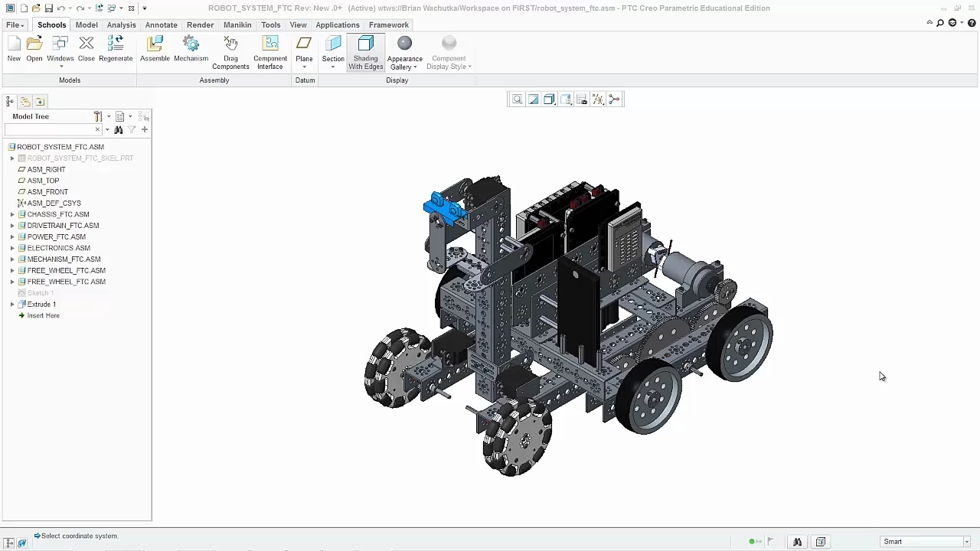This screenshot has height=551, width=980.
Task: Switch to the Favorites navigator tab
Action: [40, 102]
